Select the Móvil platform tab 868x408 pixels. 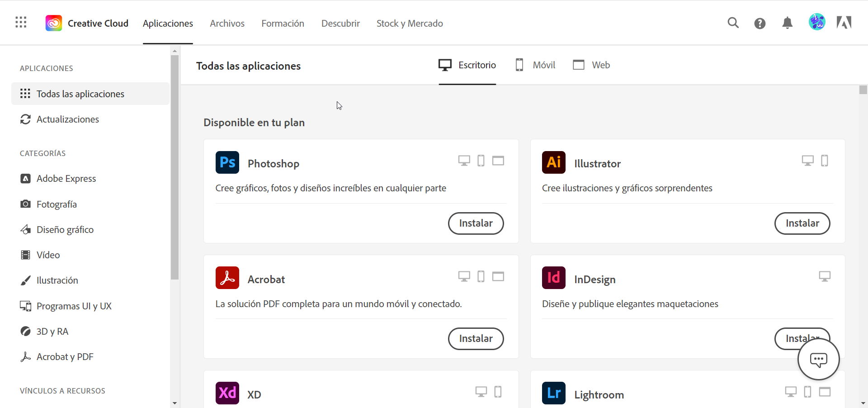[535, 65]
